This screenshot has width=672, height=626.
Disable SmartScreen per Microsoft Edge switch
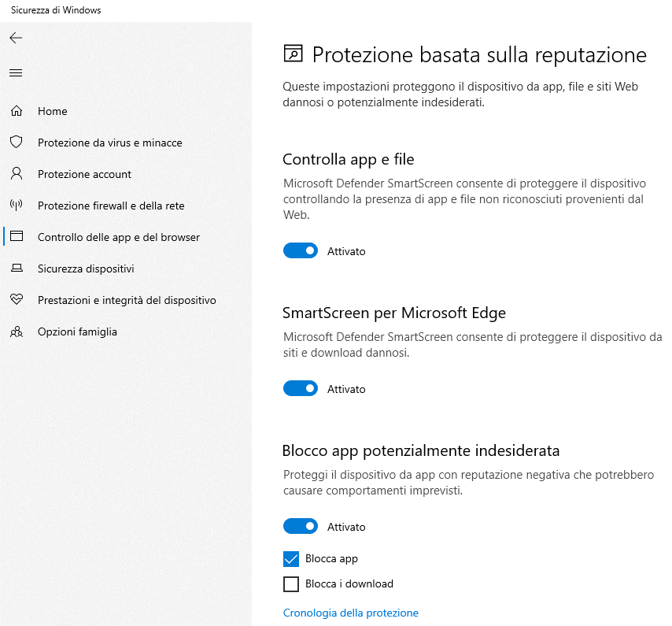(301, 388)
